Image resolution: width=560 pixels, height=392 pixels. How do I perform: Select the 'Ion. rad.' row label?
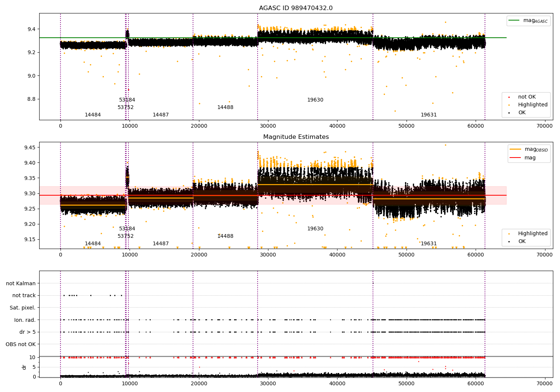25,320
